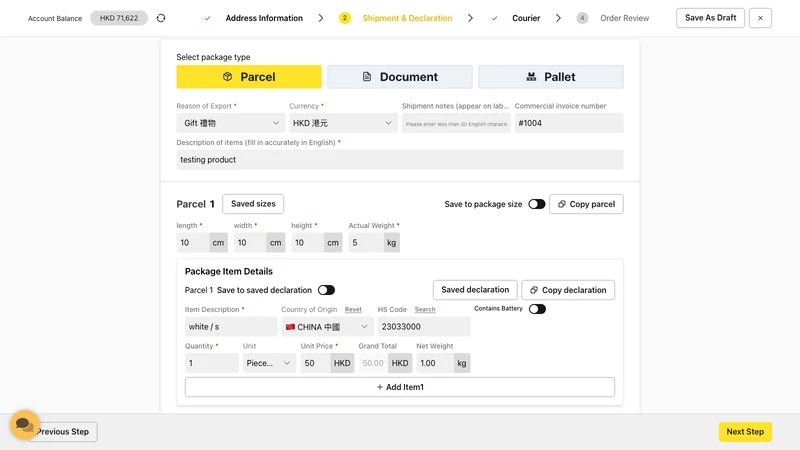Click Reset link for Country of Origin

[x=353, y=310]
